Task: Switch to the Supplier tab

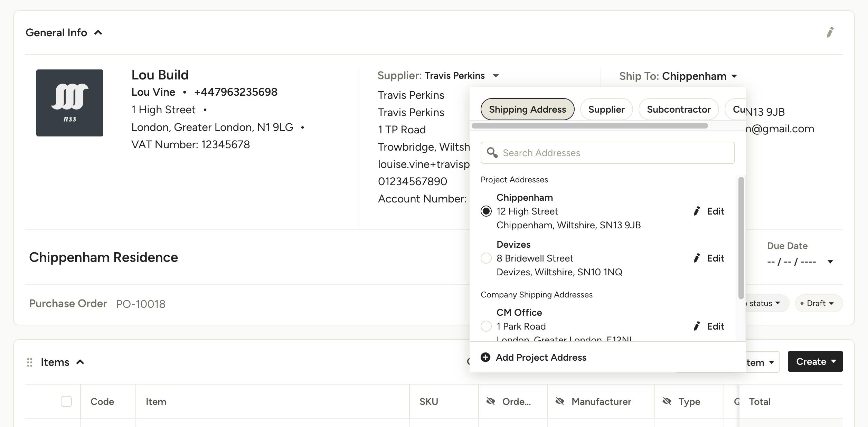Action: 606,110
